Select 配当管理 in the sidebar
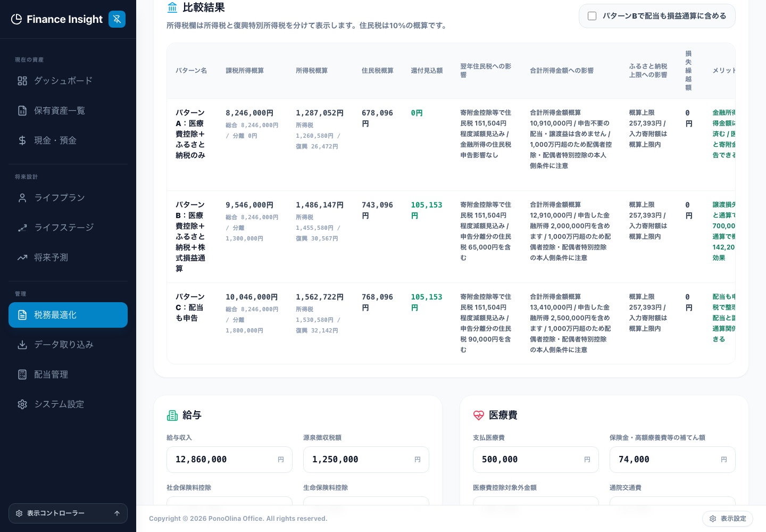Image resolution: width=766 pixels, height=532 pixels. (68, 375)
